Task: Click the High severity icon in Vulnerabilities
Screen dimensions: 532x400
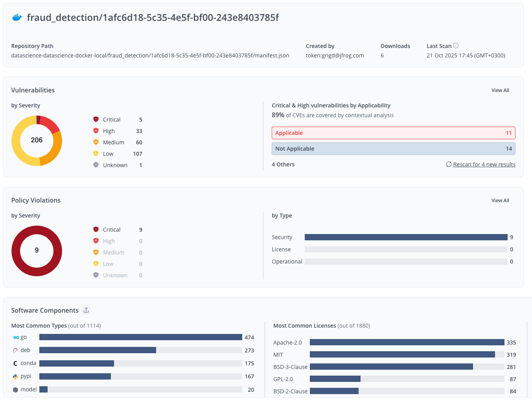Action: [96, 131]
